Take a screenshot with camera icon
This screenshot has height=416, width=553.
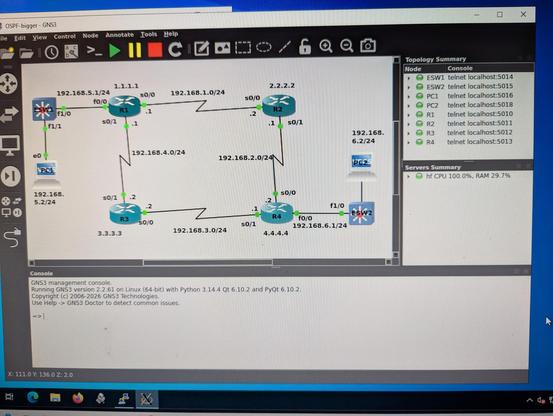pos(367,46)
